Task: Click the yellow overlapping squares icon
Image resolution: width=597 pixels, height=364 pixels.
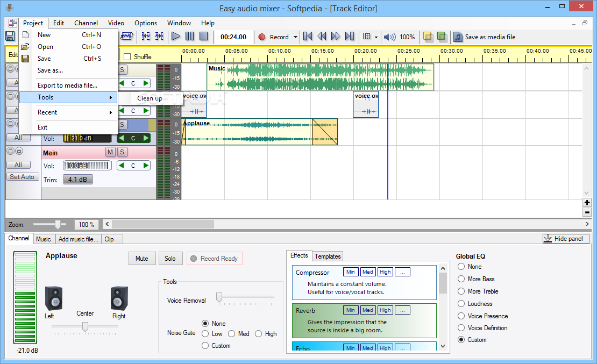Action: pos(428,37)
